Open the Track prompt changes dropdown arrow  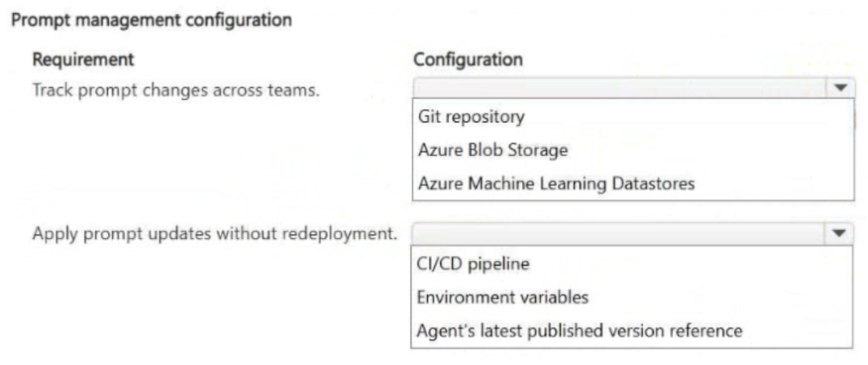coord(841,88)
